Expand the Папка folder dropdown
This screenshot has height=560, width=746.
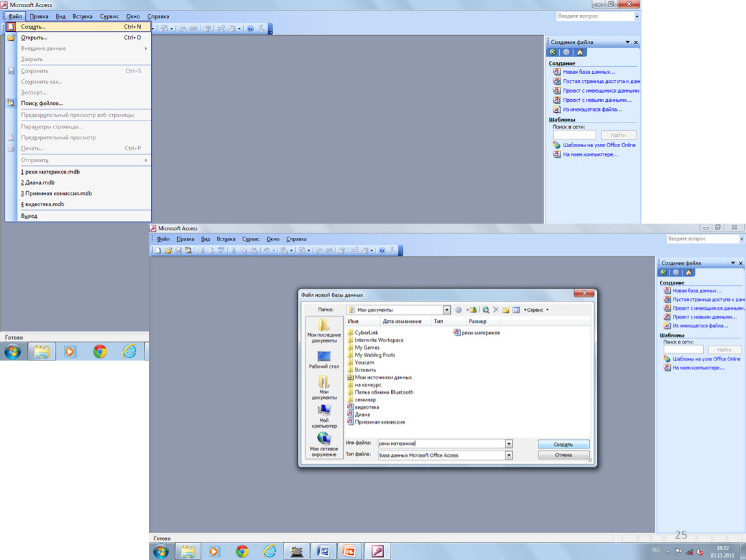coord(447,310)
